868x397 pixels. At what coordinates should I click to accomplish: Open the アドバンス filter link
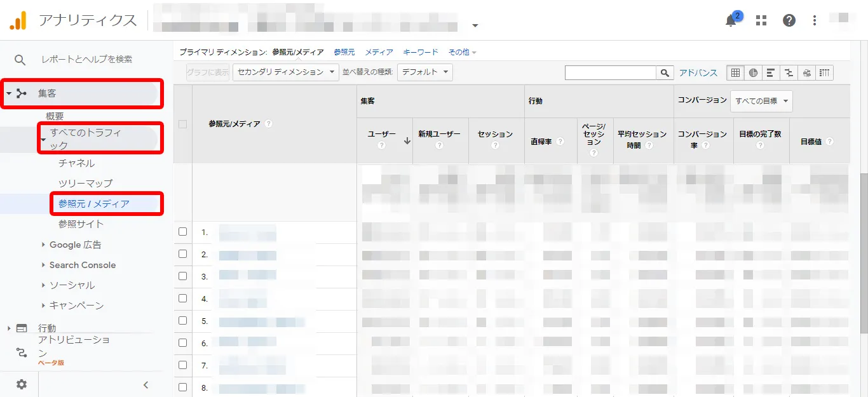[698, 72]
